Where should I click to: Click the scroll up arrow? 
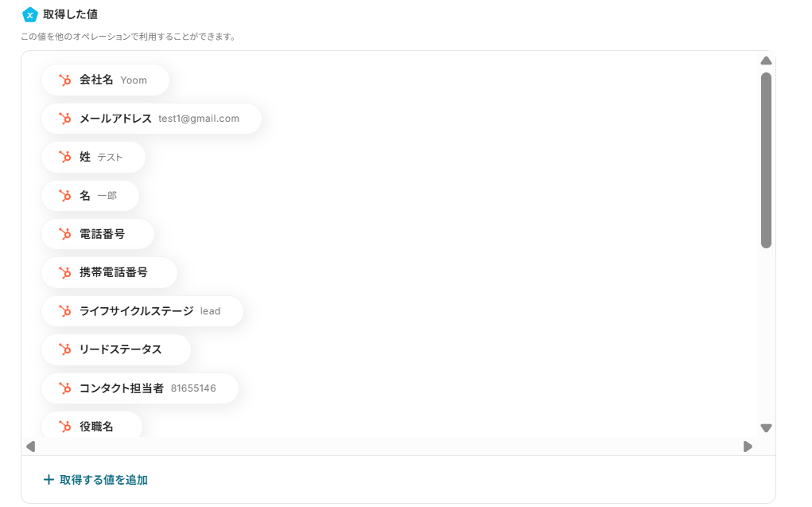click(x=766, y=61)
